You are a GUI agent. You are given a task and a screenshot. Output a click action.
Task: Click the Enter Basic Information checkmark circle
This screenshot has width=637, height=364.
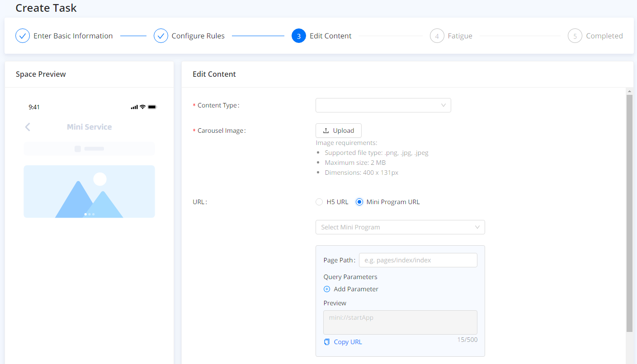(23, 36)
